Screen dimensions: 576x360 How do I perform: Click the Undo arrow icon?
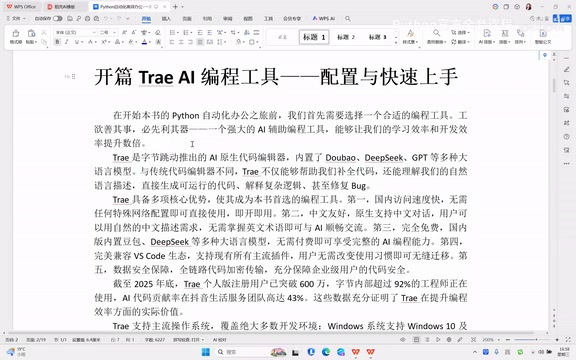(106, 18)
